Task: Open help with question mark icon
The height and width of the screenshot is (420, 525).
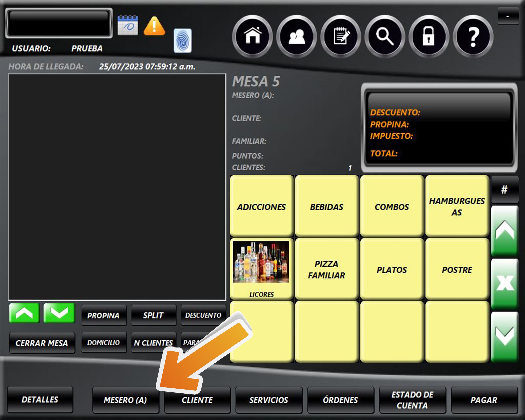Action: (473, 36)
